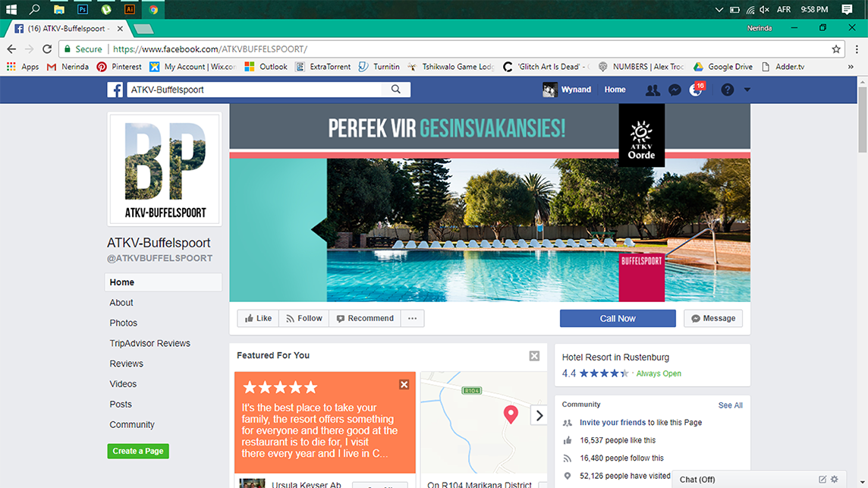The image size is (868, 488).
Task: Click the Facebook logo icon
Action: (115, 90)
